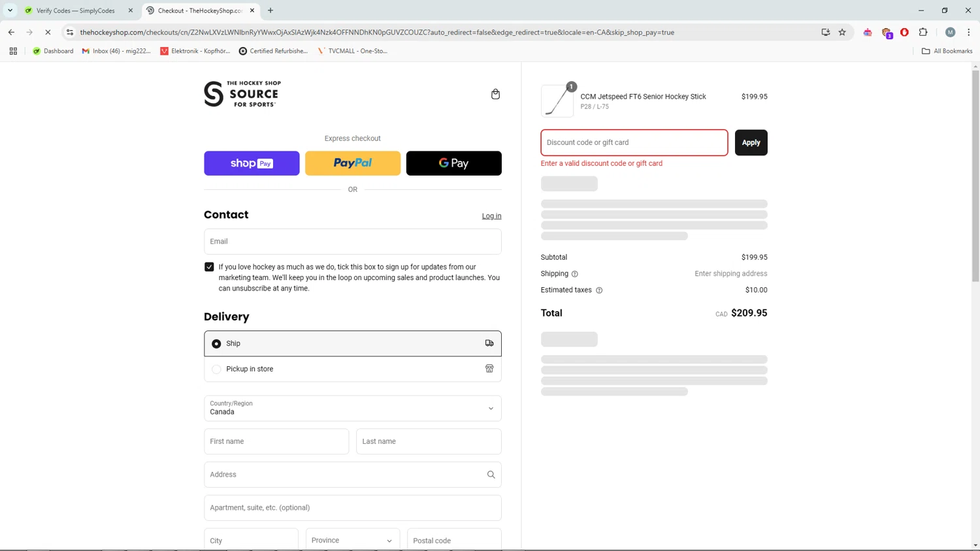Click the First name field
The width and height of the screenshot is (980, 551).
pos(276,441)
